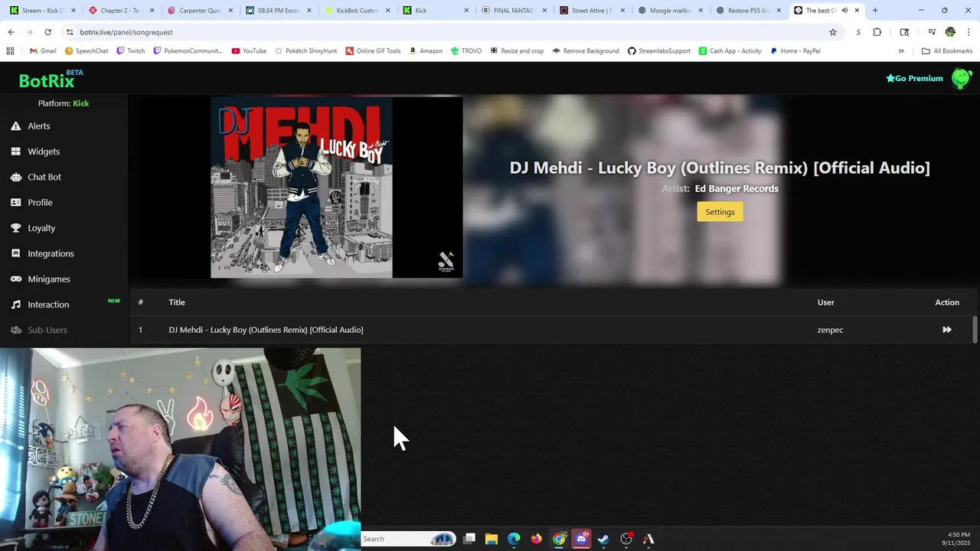Open the StreamlabsSupport bookmark
980x551 pixels.
point(659,51)
